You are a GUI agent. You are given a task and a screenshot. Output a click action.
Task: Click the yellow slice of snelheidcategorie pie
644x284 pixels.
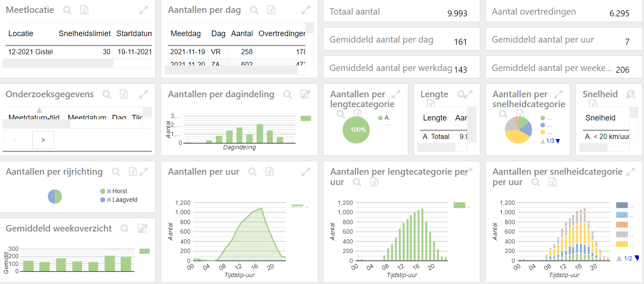pyautogui.click(x=516, y=137)
